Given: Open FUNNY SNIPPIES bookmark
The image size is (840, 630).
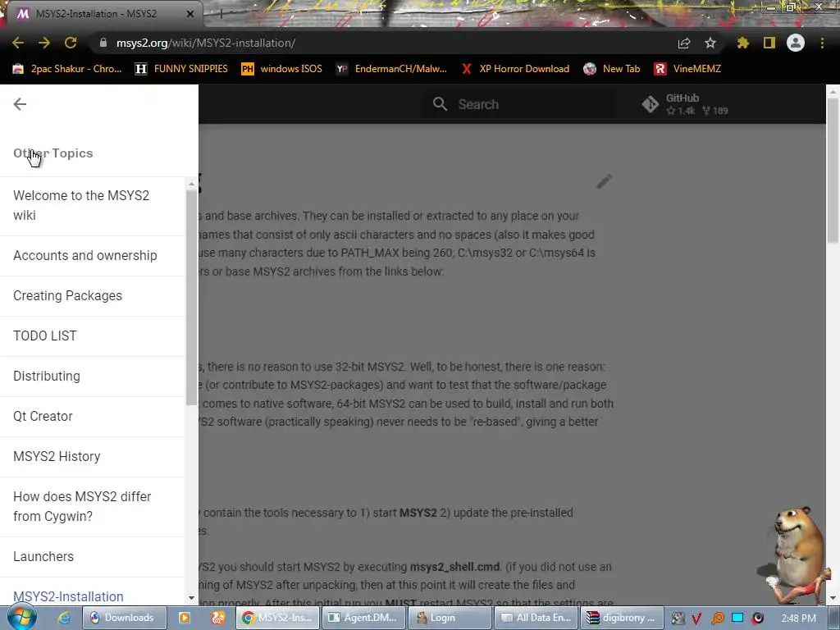Looking at the screenshot, I should click(181, 69).
